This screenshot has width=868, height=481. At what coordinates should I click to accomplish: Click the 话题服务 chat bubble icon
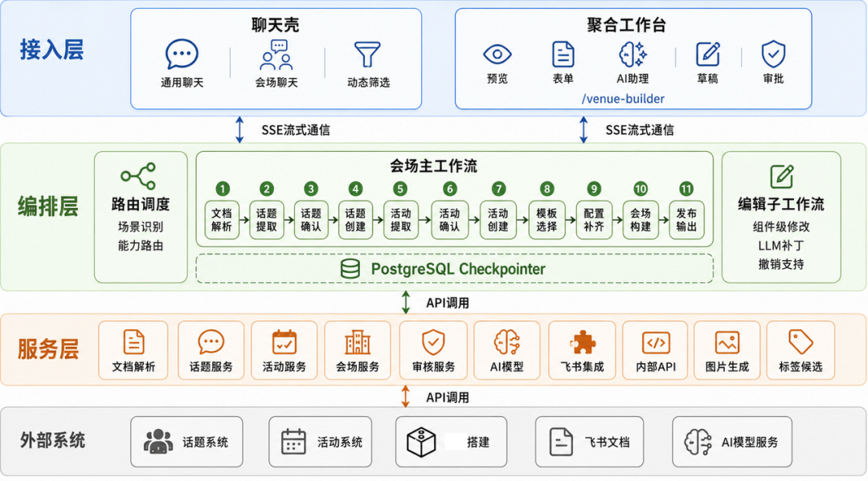(211, 342)
